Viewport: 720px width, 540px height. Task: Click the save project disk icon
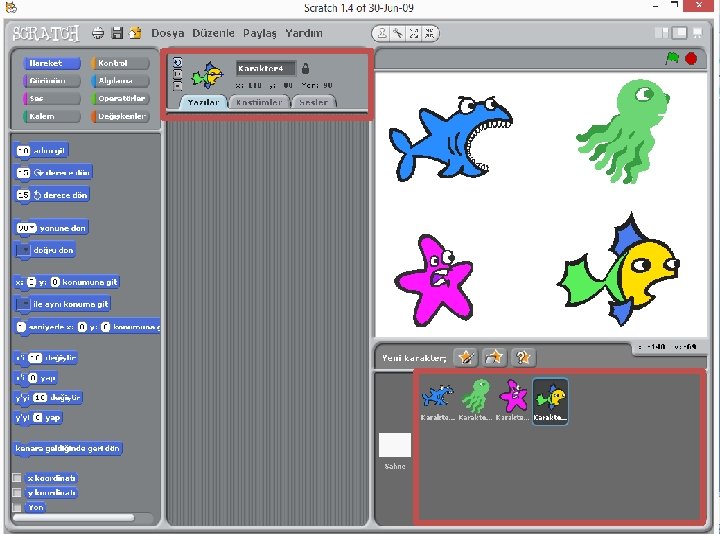tap(117, 33)
